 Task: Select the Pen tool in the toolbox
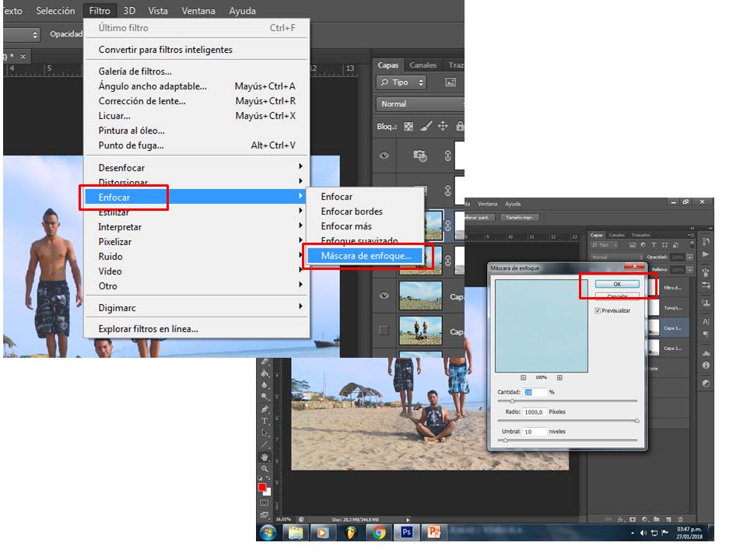click(x=265, y=409)
